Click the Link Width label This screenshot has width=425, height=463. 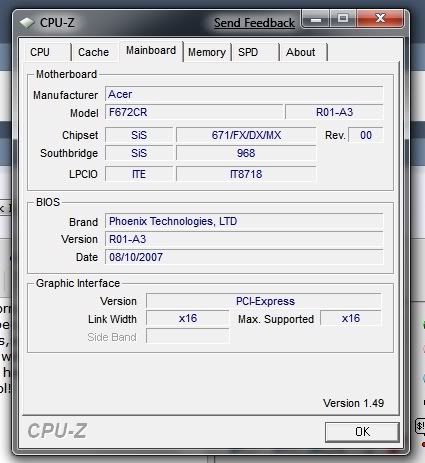pyautogui.click(x=112, y=319)
